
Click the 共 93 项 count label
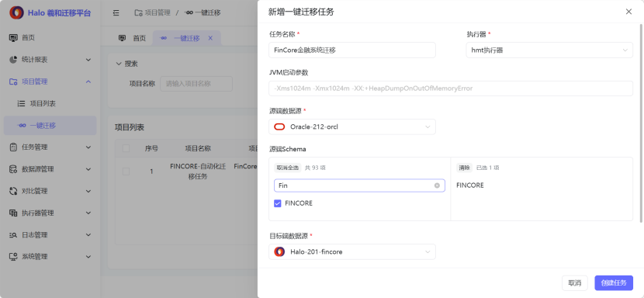[x=316, y=168]
